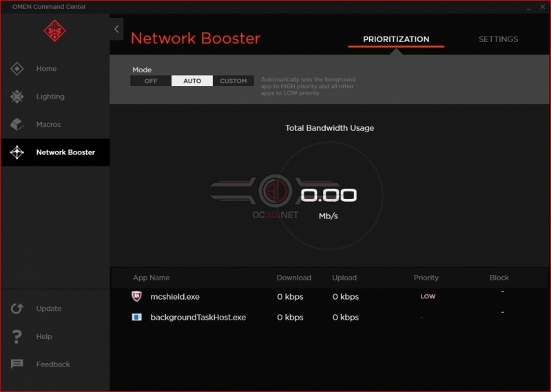Click the McAfee shield icon for mcshield.exe
This screenshot has width=551, height=392.
(136, 296)
